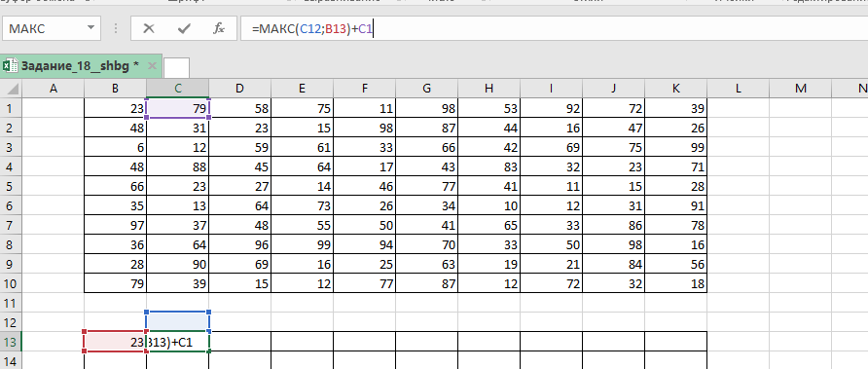Image resolution: width=868 pixels, height=369 pixels.
Task: Open the blank new tab next to workbook
Action: pyautogui.click(x=176, y=67)
